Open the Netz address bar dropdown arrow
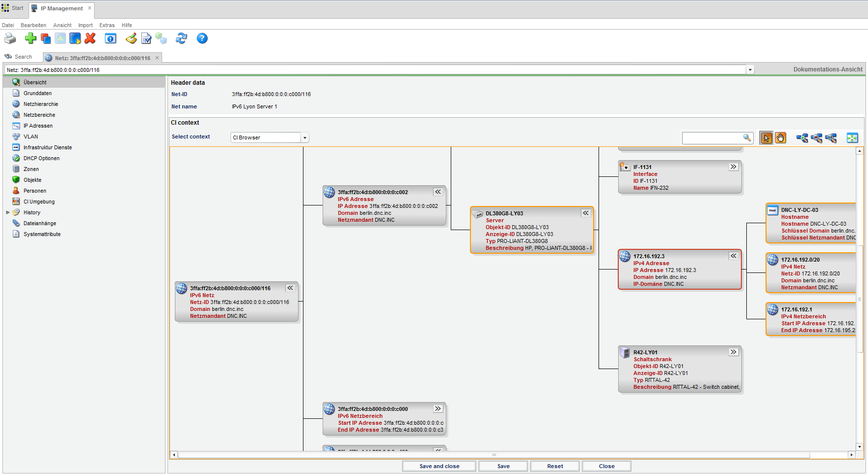The image size is (868, 475). (x=750, y=70)
